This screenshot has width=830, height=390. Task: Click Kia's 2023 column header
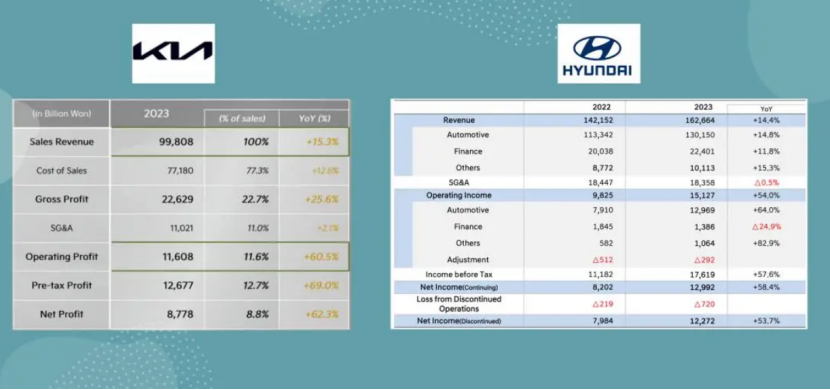pyautogui.click(x=156, y=113)
